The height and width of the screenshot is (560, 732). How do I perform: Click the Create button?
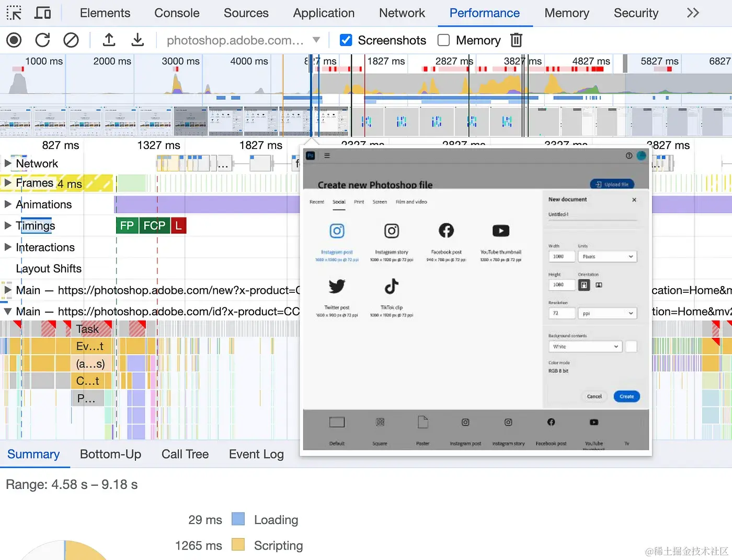point(626,396)
